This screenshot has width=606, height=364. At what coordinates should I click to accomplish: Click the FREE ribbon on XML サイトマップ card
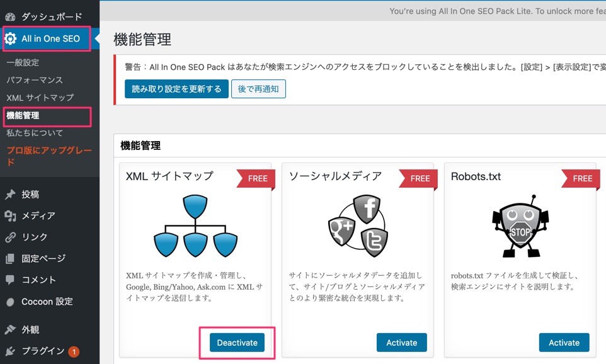(256, 178)
